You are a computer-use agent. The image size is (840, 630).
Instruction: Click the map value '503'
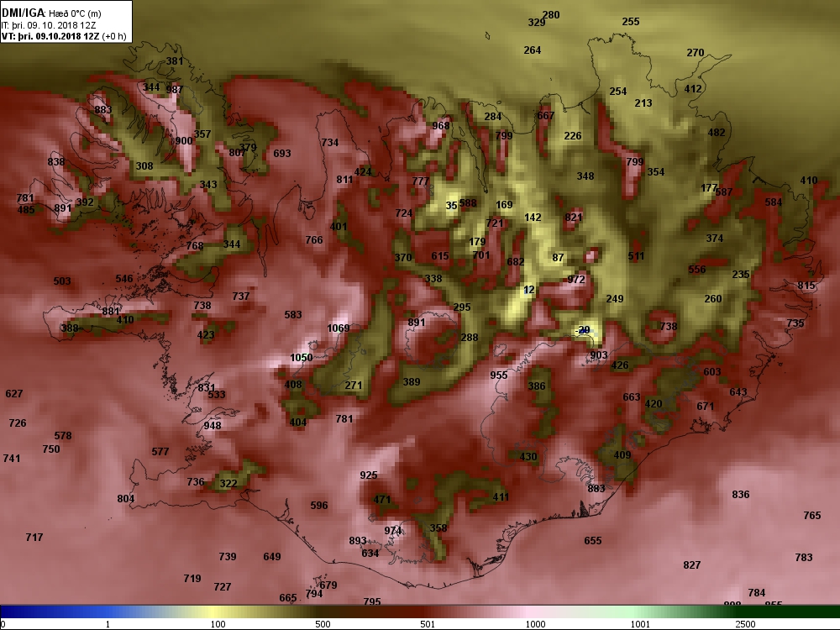[62, 281]
